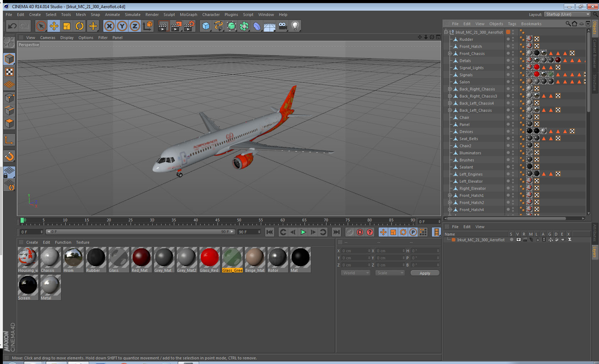The width and height of the screenshot is (599, 364).
Task: Open the material manager Texture menu
Action: tap(83, 242)
